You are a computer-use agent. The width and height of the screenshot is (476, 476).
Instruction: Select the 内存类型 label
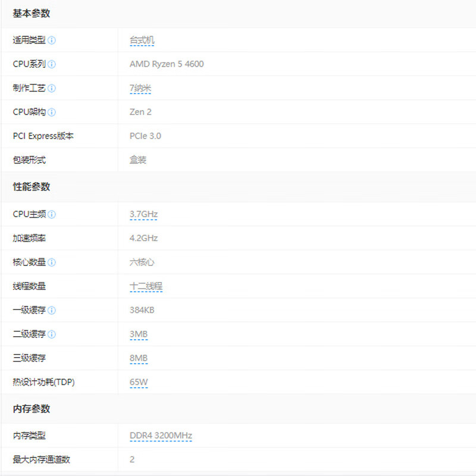click(29, 436)
